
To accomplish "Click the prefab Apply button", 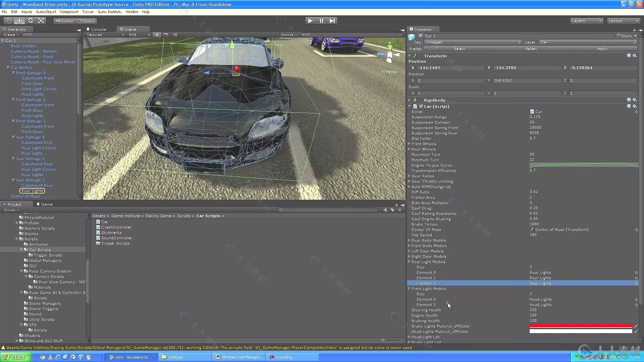I will tap(602, 49).
